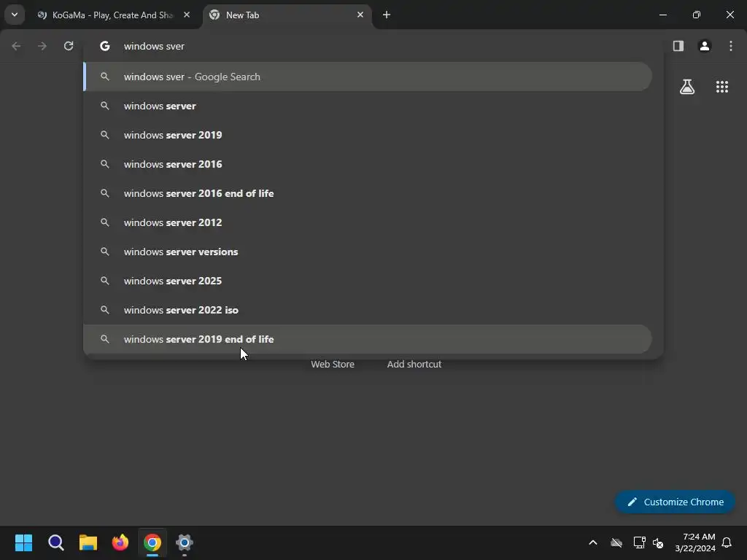Image resolution: width=747 pixels, height=560 pixels.
Task: Select 'windows server 2019' suggestion
Action: pyautogui.click(x=368, y=135)
